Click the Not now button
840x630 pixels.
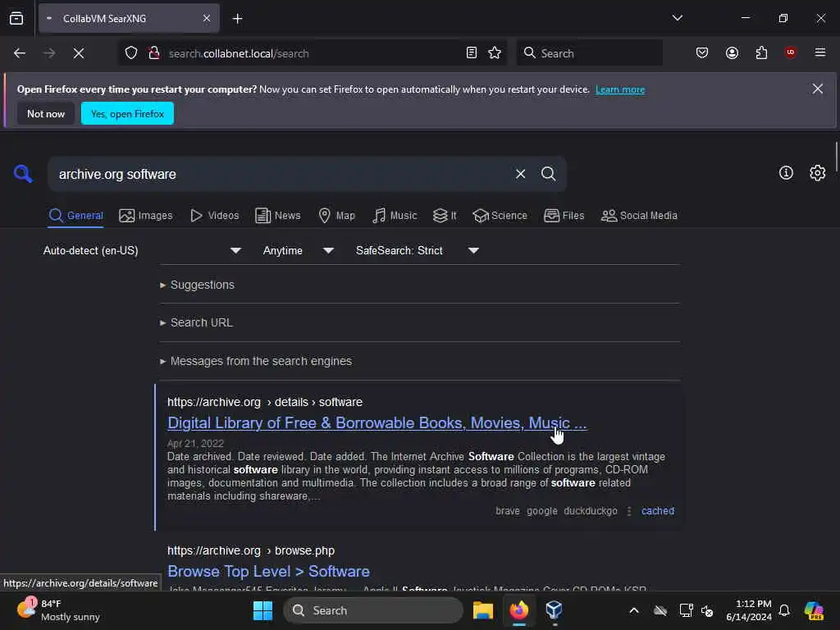tap(46, 113)
